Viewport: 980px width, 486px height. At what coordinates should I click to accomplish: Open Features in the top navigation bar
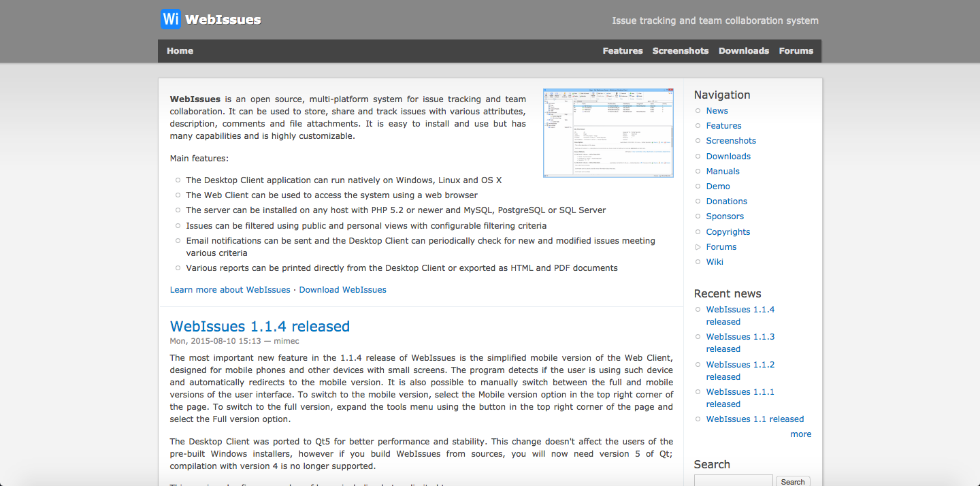coord(622,51)
